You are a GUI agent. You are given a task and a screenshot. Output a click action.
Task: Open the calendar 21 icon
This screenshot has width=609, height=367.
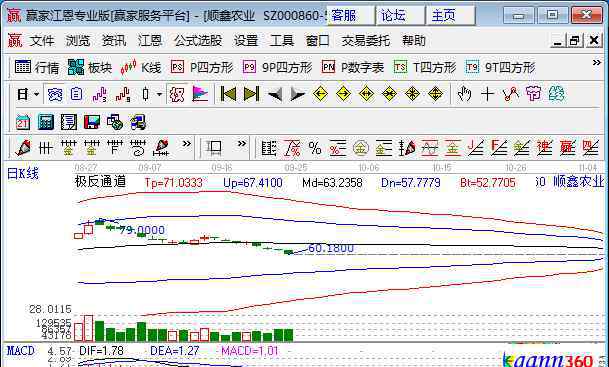(23, 122)
